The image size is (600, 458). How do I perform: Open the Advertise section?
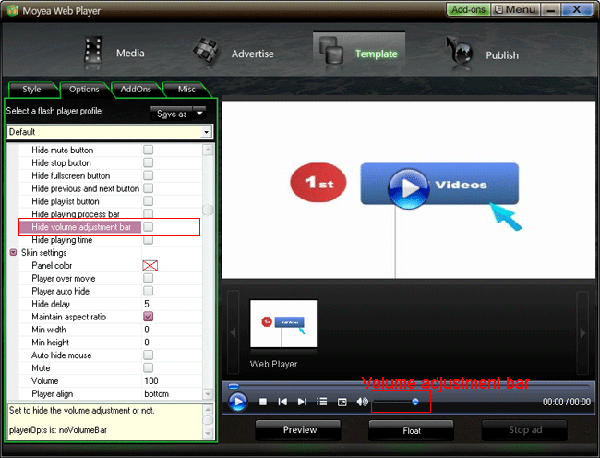tap(233, 53)
